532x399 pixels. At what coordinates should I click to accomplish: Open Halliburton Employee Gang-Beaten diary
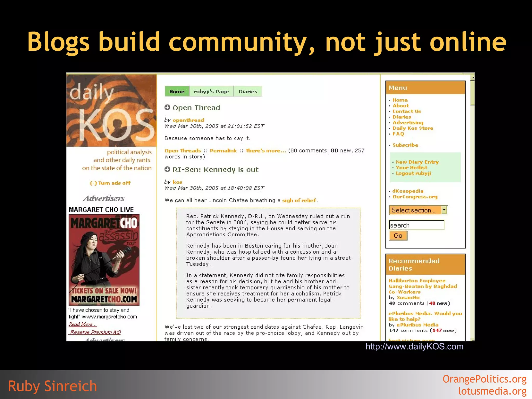[x=423, y=286]
